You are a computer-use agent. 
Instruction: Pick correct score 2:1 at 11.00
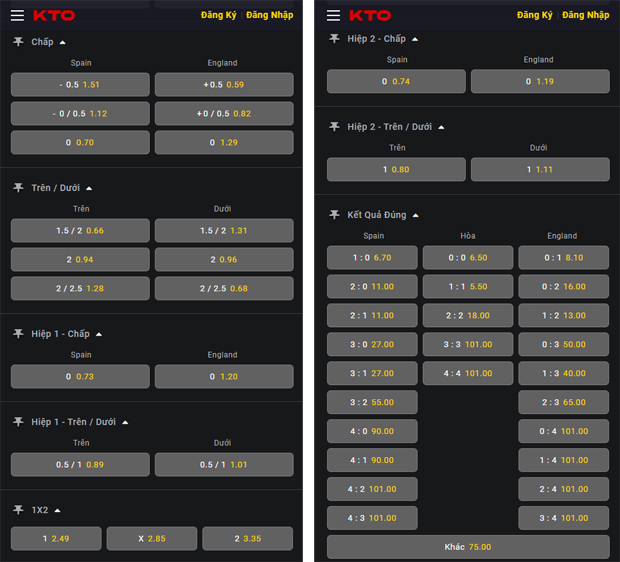372,316
